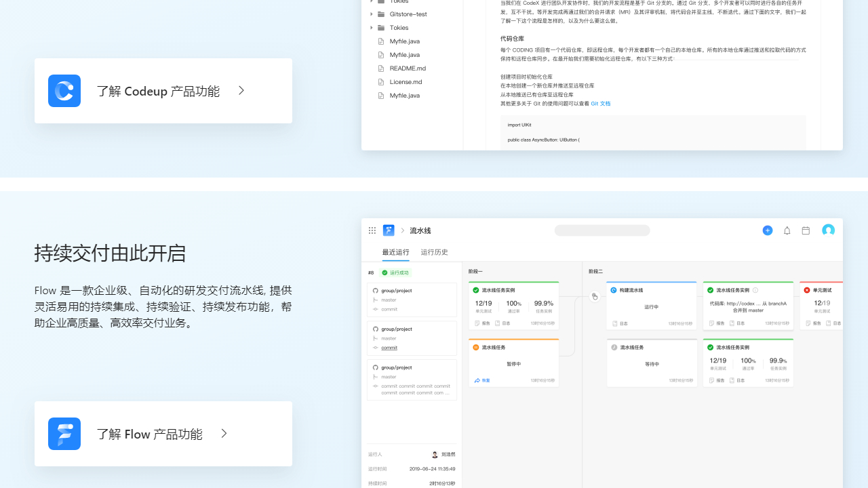The width and height of the screenshot is (868, 488).
Task: Click the search field in the Flow header
Action: pyautogui.click(x=601, y=230)
